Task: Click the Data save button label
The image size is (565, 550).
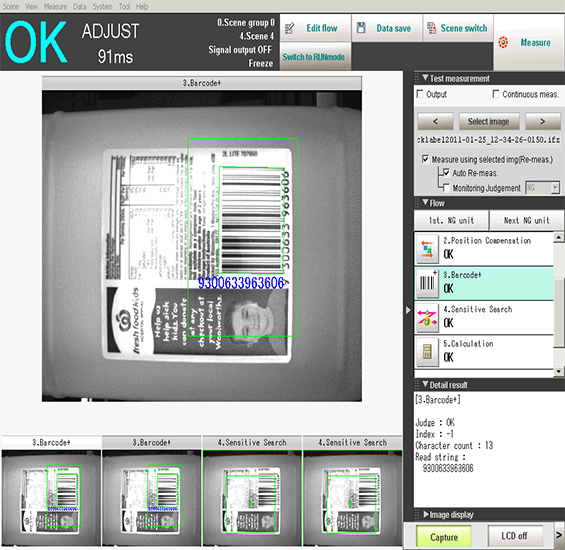Action: [x=393, y=28]
